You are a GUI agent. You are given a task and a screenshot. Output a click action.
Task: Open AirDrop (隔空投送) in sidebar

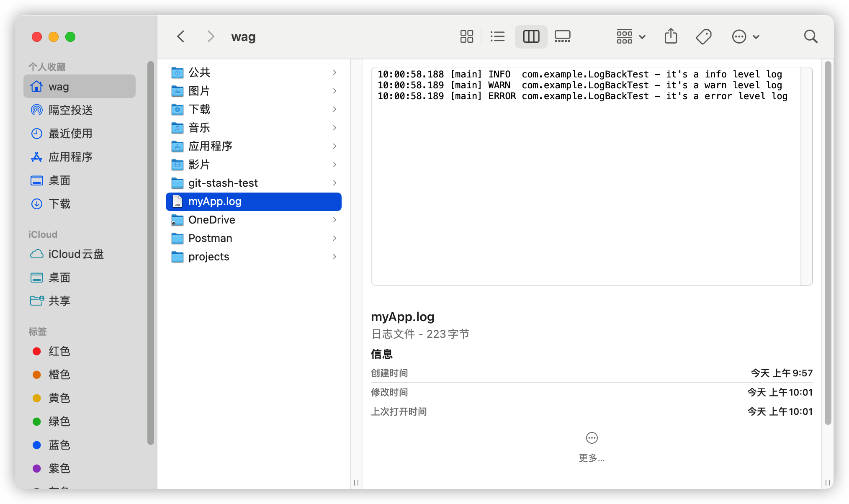70,110
